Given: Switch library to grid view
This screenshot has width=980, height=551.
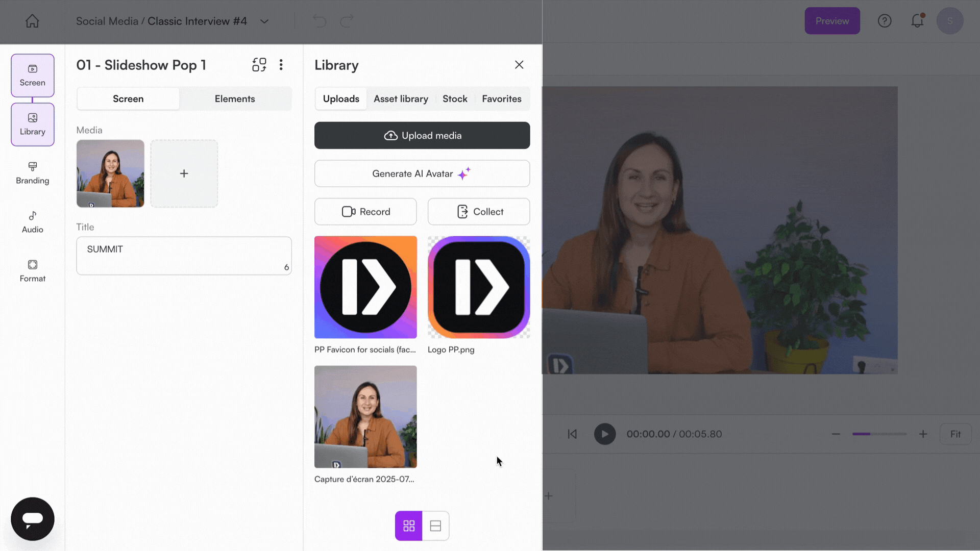Looking at the screenshot, I should pyautogui.click(x=409, y=525).
